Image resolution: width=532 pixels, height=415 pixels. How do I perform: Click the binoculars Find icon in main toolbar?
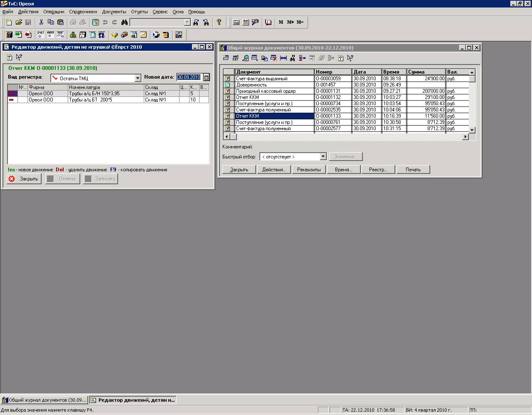click(x=124, y=22)
